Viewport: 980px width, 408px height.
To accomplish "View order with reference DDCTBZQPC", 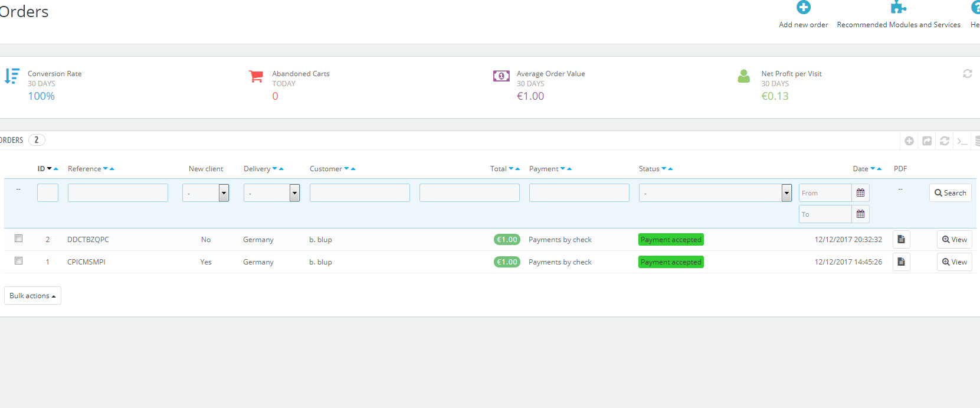I will tap(954, 240).
